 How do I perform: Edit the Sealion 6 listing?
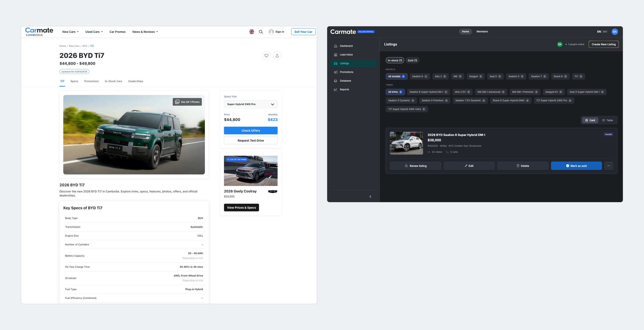coord(469,166)
